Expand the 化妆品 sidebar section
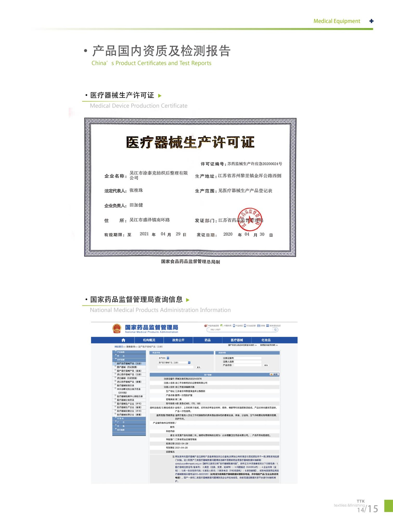The height and width of the screenshot is (532, 393). click(129, 418)
